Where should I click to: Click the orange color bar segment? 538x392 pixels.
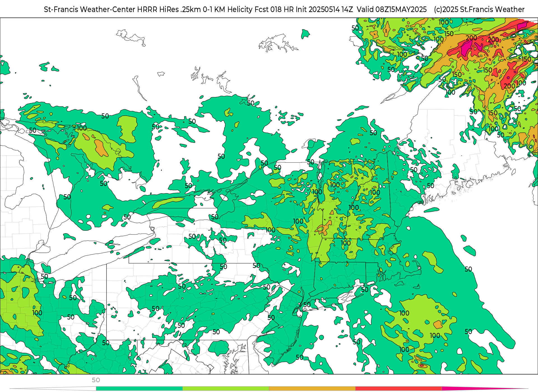(x=312, y=388)
